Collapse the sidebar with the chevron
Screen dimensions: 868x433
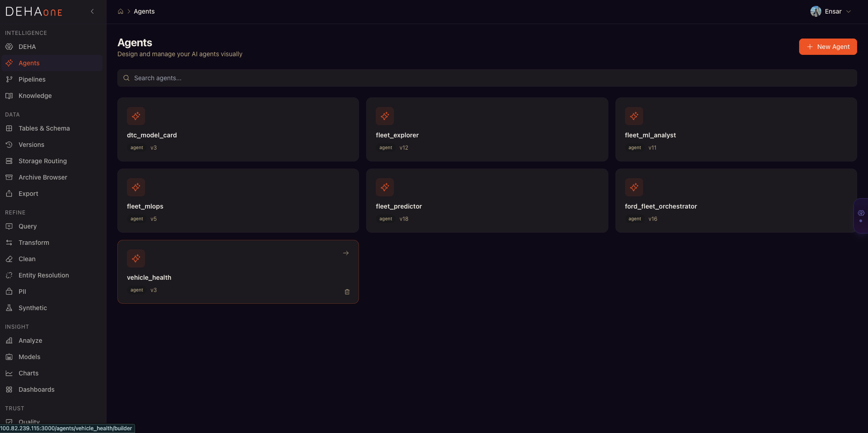92,11
